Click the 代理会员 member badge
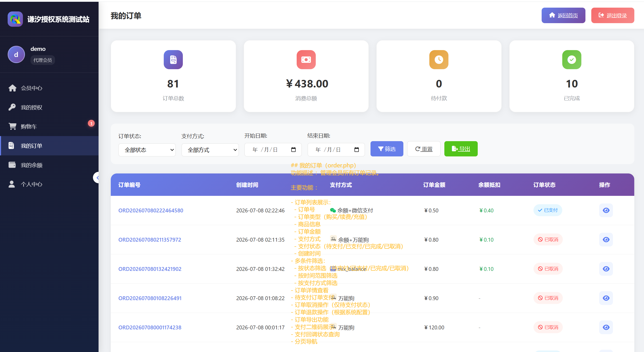644x352 pixels. click(x=43, y=60)
